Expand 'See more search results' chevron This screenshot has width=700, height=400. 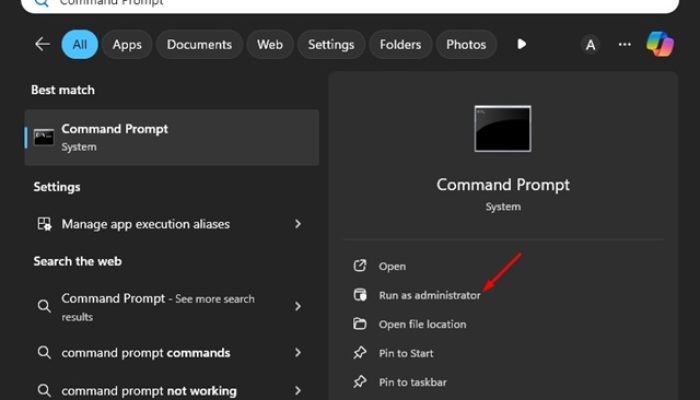click(x=297, y=307)
